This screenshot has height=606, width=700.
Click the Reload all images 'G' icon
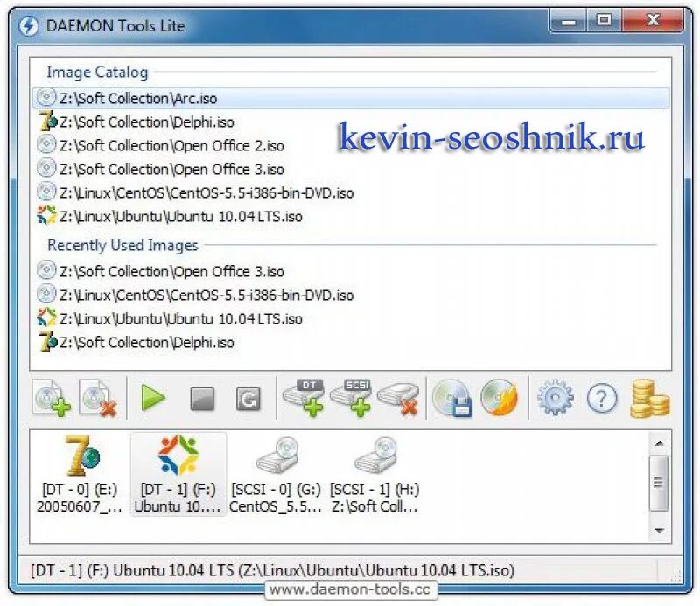click(x=248, y=398)
